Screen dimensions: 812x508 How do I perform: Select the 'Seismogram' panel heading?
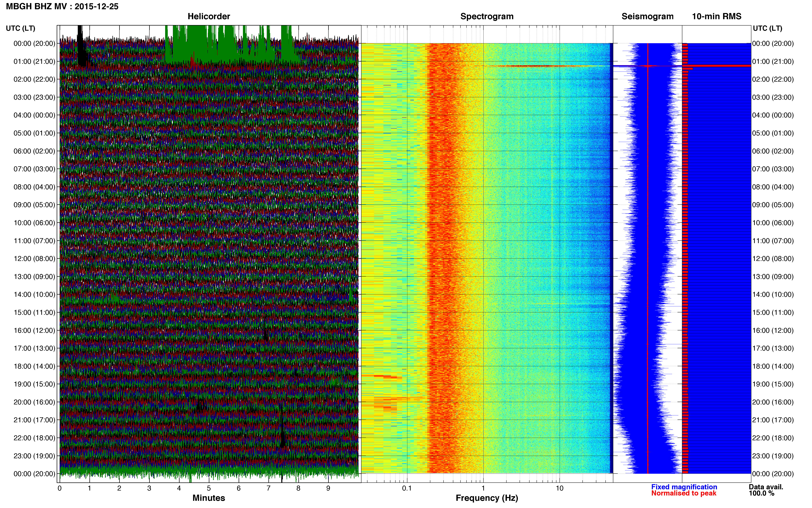648,16
